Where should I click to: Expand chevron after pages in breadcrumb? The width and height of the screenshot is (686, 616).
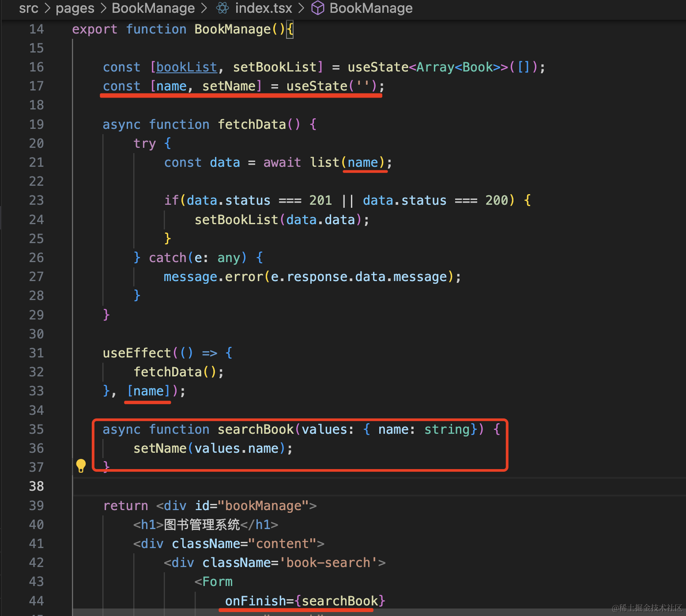(103, 8)
